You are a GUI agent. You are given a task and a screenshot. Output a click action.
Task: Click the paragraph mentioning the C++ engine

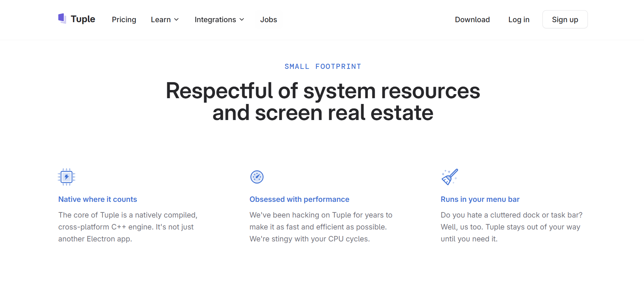pyautogui.click(x=128, y=227)
